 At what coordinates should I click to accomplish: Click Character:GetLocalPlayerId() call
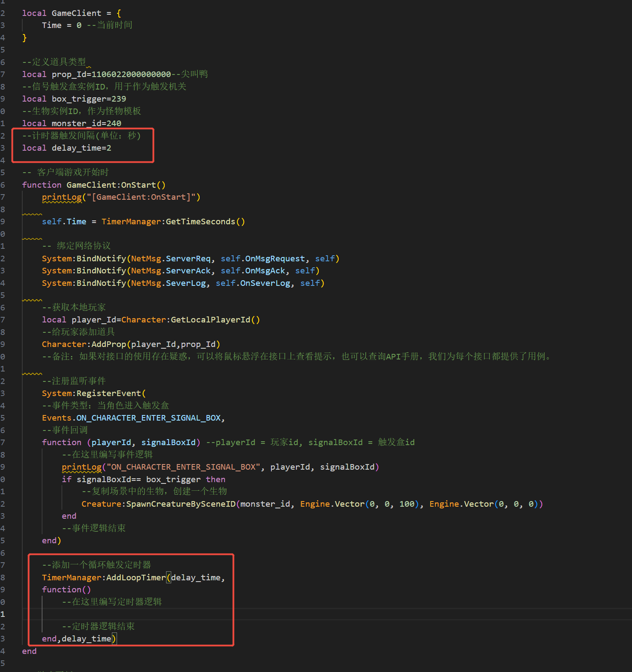190,320
